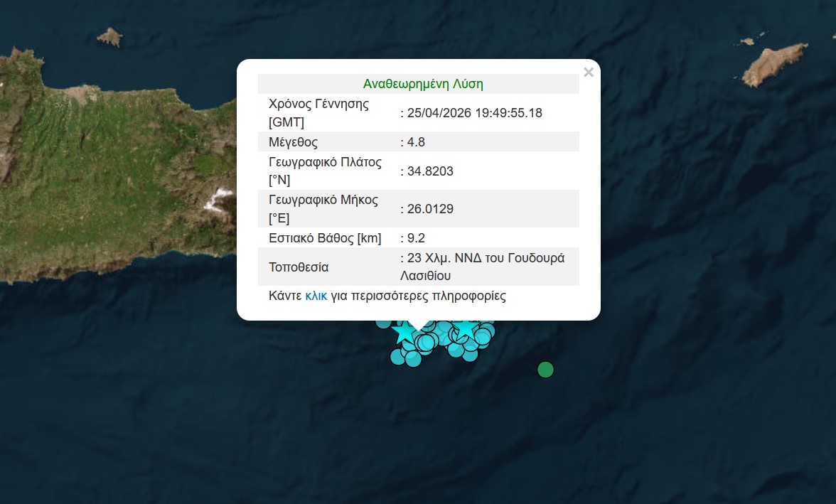Select the left cyan star earthquake marker
The width and height of the screenshot is (836, 504).
click(404, 331)
